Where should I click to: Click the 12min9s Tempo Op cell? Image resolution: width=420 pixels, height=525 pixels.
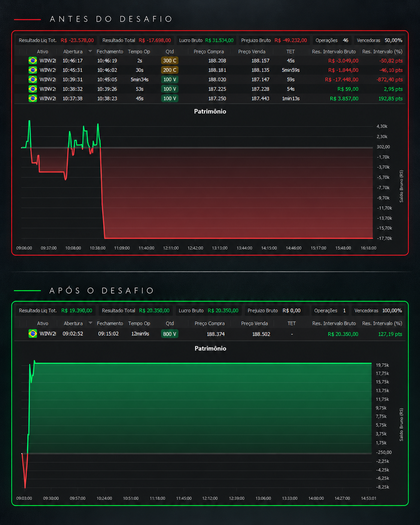[x=140, y=334]
